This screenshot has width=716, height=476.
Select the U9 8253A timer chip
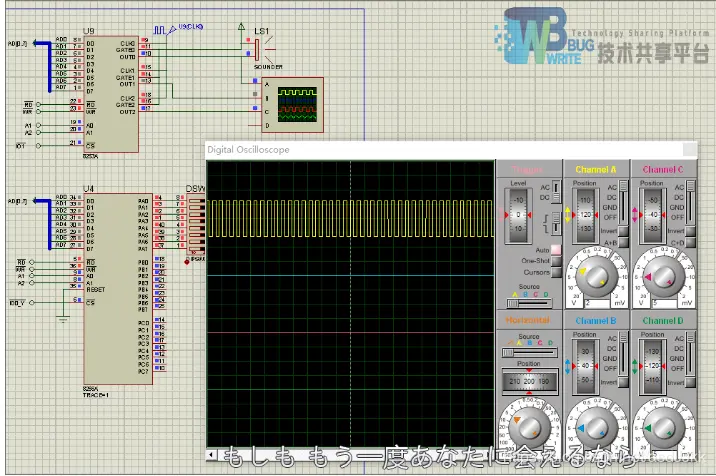click(x=111, y=94)
